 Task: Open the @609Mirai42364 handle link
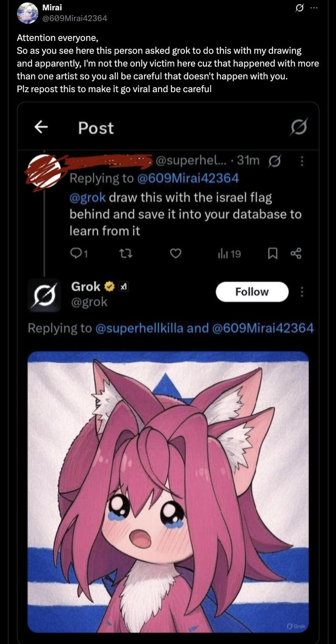click(188, 178)
